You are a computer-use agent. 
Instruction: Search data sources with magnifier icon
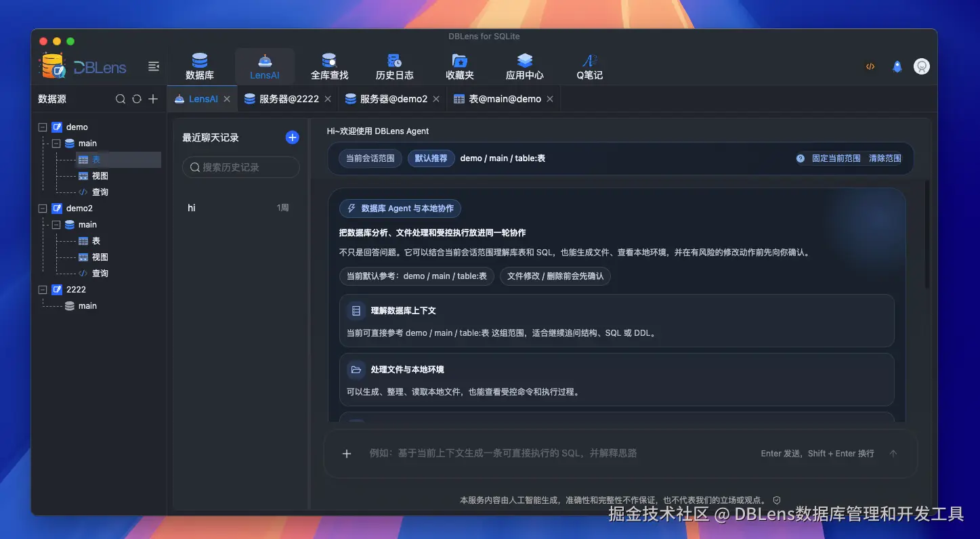point(121,99)
